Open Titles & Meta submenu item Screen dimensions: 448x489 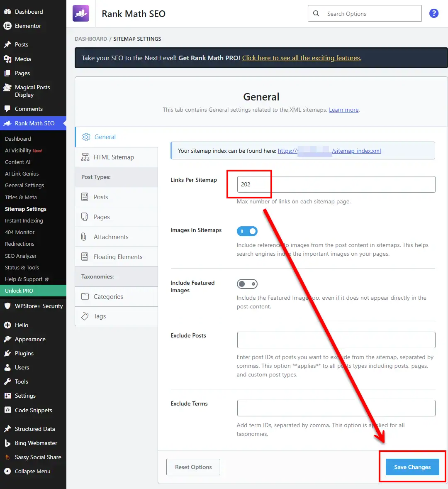point(21,198)
